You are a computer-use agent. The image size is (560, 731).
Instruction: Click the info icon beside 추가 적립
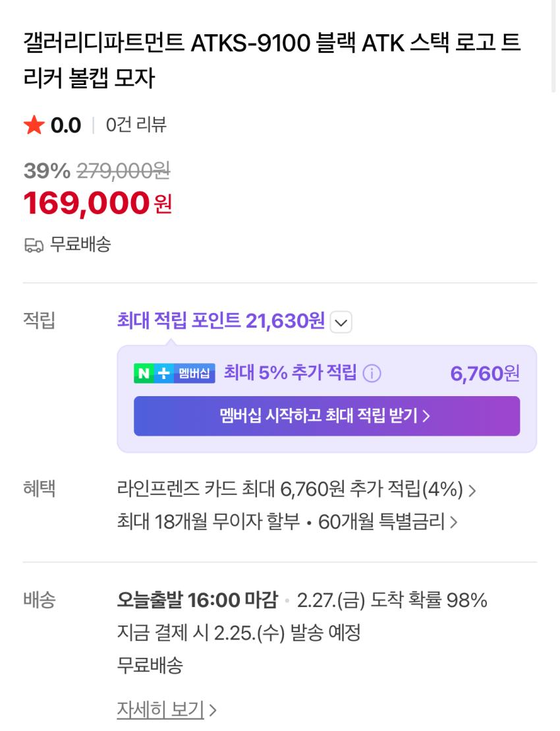(x=372, y=374)
